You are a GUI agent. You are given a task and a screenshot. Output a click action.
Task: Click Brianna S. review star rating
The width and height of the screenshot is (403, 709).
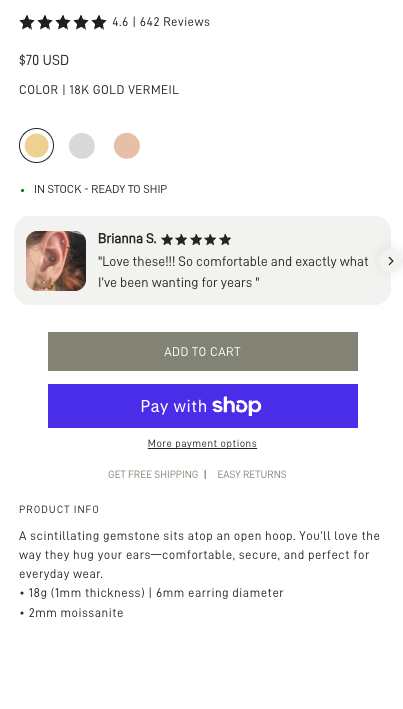coord(196,240)
